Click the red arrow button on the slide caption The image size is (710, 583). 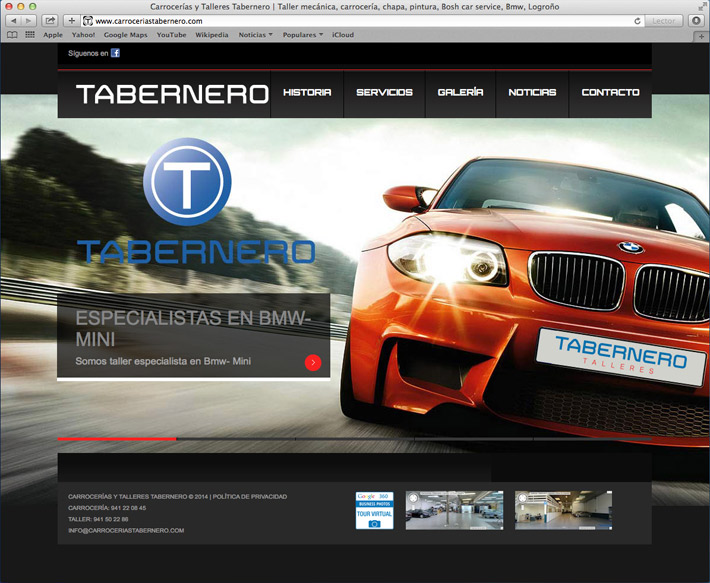coord(313,363)
